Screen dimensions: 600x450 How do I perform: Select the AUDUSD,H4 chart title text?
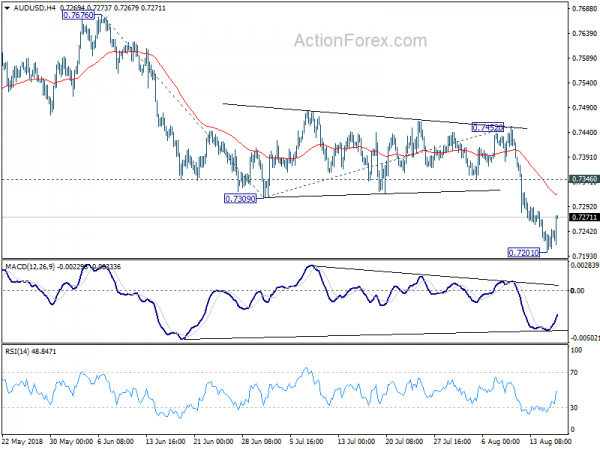click(35, 8)
